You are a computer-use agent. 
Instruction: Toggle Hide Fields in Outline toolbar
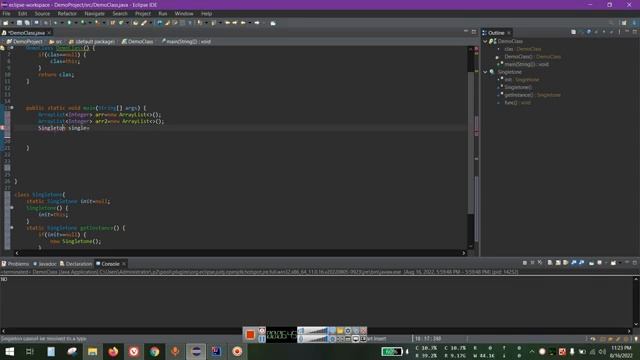point(589,32)
